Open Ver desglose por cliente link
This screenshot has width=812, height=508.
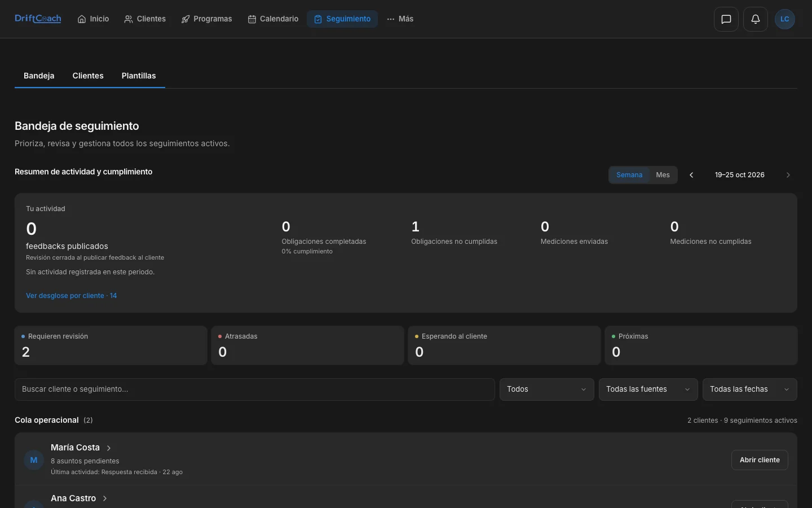(72, 296)
